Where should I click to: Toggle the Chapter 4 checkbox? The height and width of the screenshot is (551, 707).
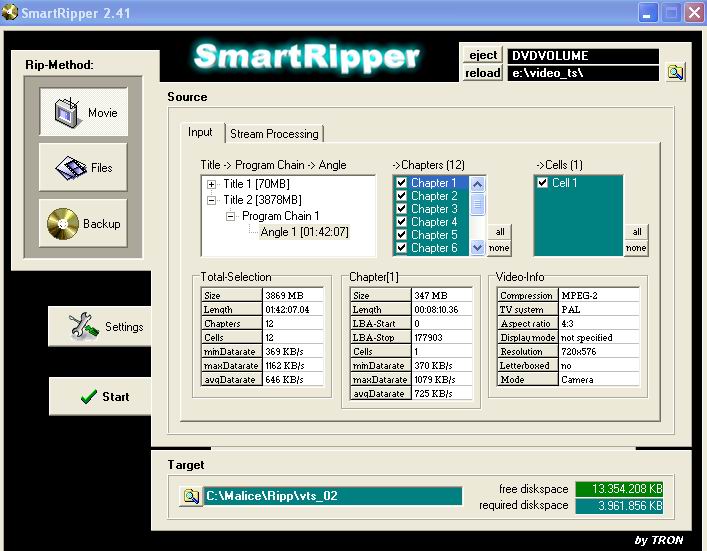[401, 222]
